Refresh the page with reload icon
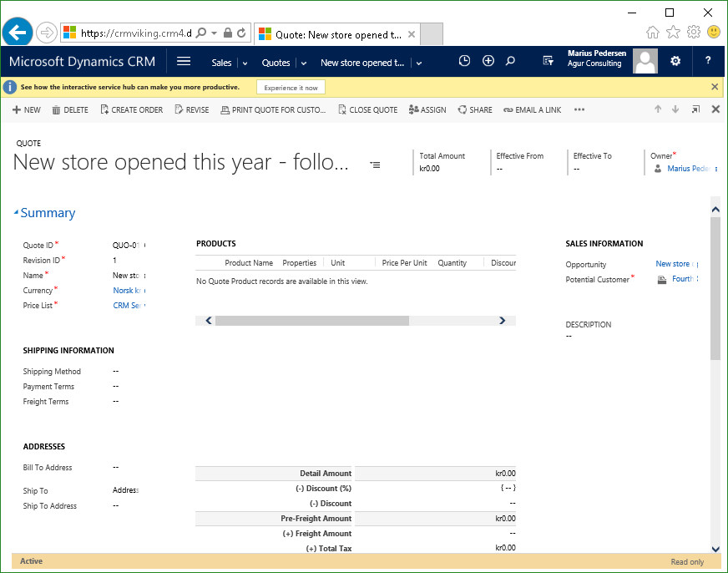 coord(241,33)
